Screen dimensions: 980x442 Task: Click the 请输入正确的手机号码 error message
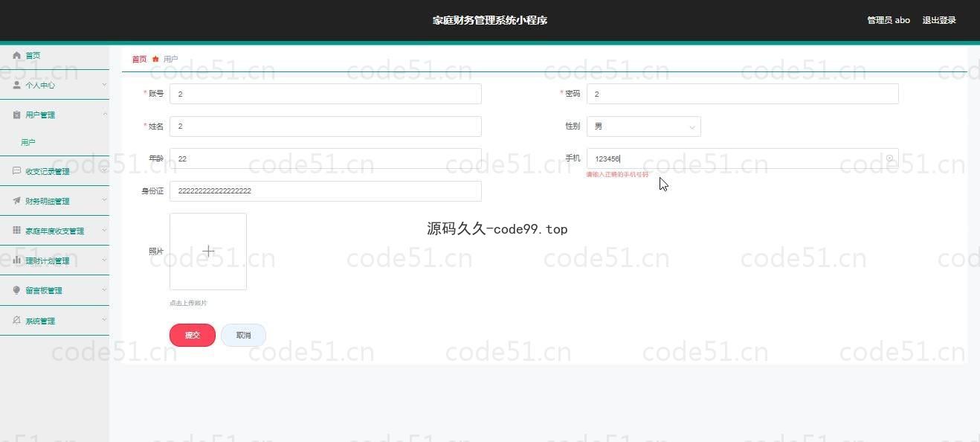click(617, 174)
